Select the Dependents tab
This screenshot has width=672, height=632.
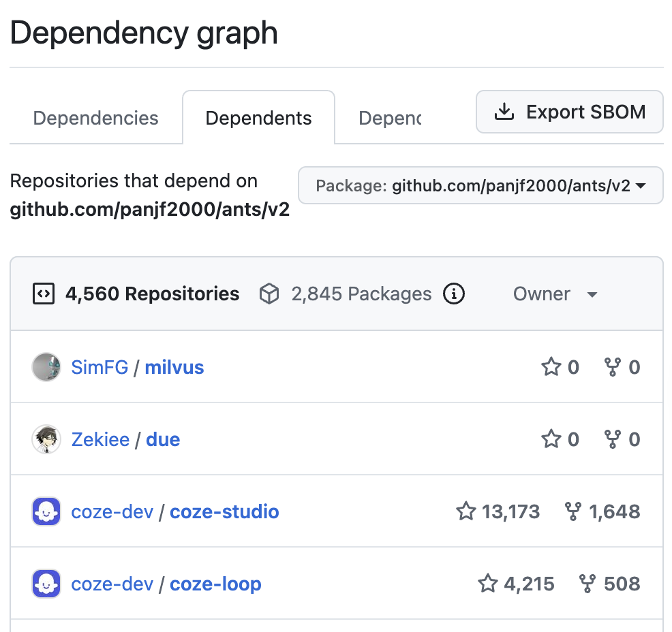[258, 118]
